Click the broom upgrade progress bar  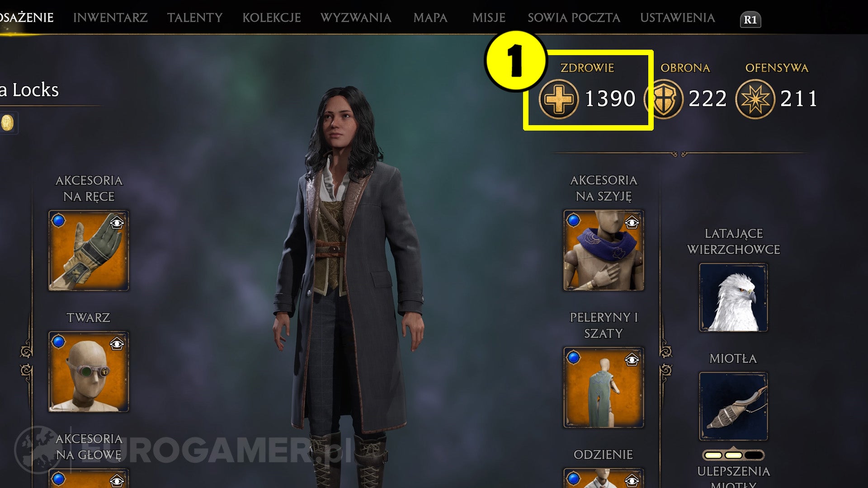tap(733, 455)
